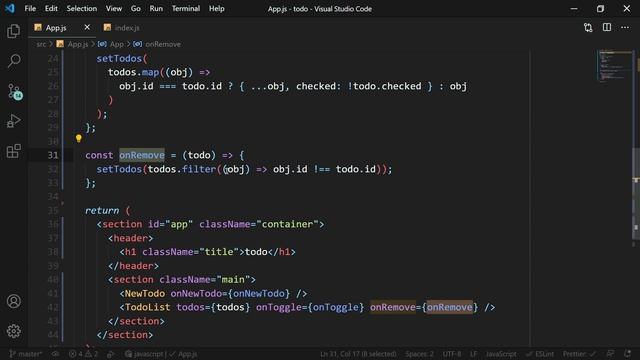Switch to the App.js tab
The width and height of the screenshot is (640, 360).
point(56,28)
